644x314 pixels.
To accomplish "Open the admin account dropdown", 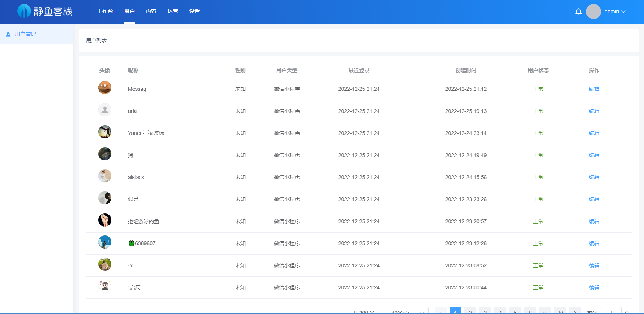I will click(615, 12).
